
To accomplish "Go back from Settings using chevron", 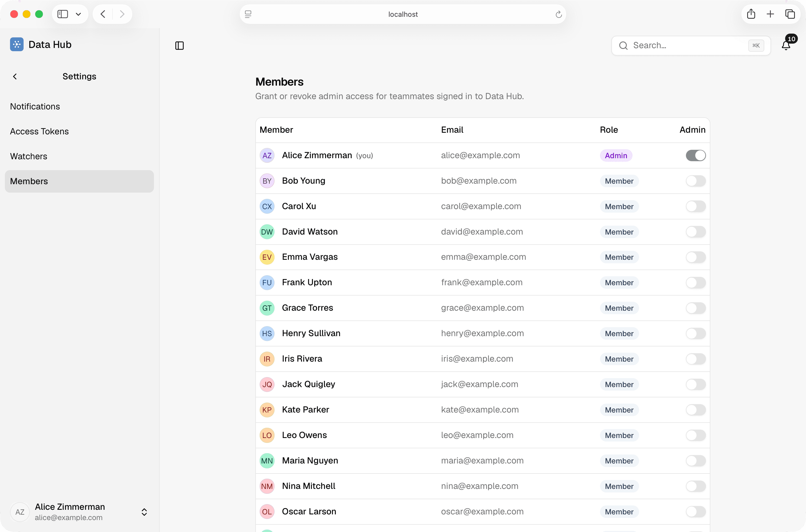I will tap(15, 76).
